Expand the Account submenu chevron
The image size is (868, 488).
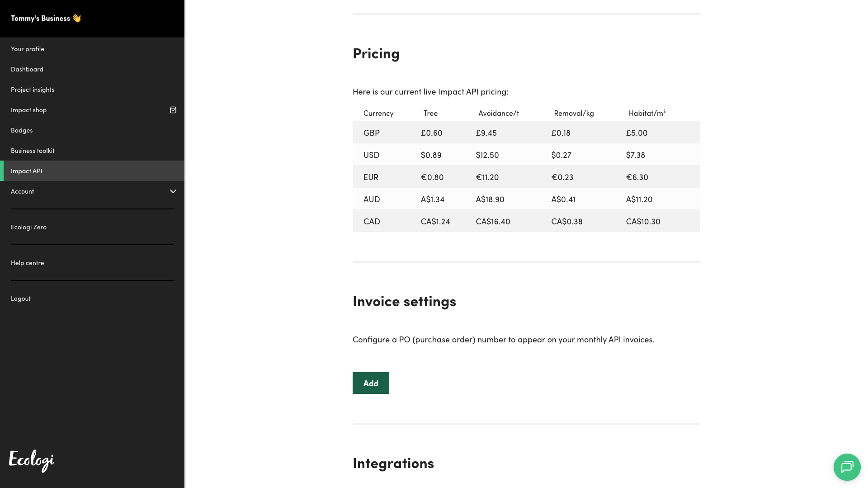pyautogui.click(x=173, y=191)
